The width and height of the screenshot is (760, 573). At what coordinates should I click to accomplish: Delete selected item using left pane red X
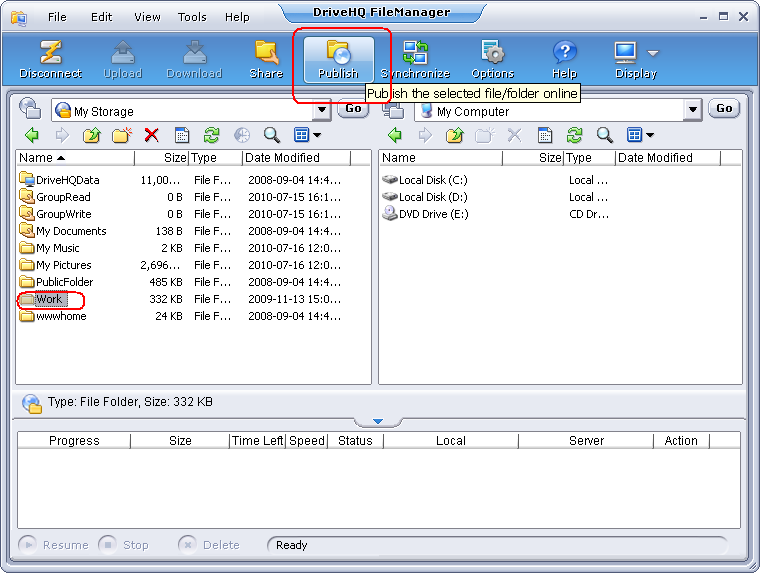152,135
